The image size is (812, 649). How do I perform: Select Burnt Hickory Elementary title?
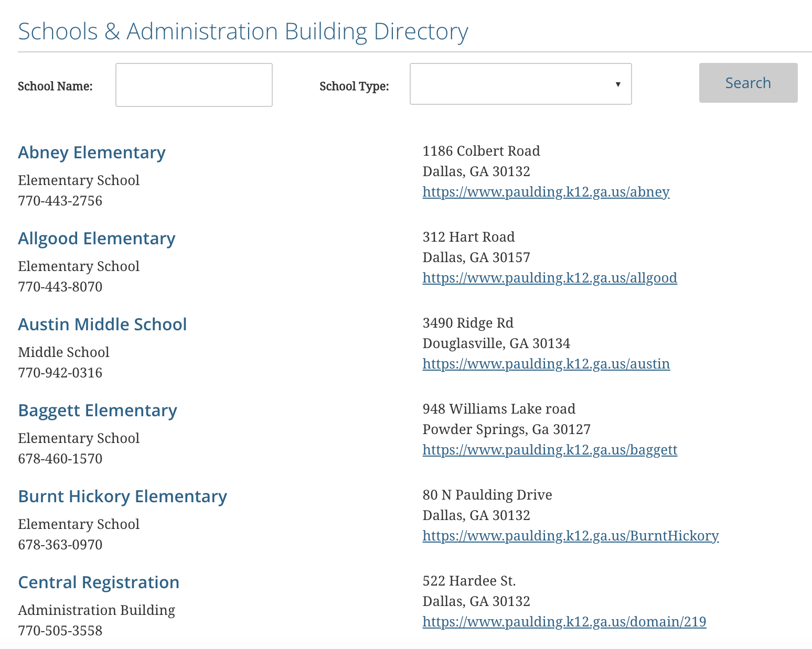122,496
